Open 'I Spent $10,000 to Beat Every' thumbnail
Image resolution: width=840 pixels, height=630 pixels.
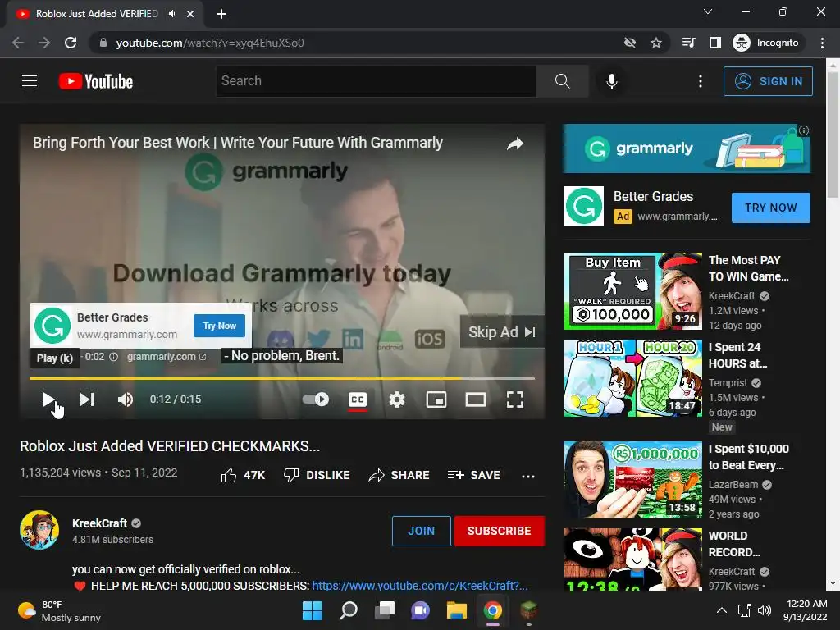(632, 479)
